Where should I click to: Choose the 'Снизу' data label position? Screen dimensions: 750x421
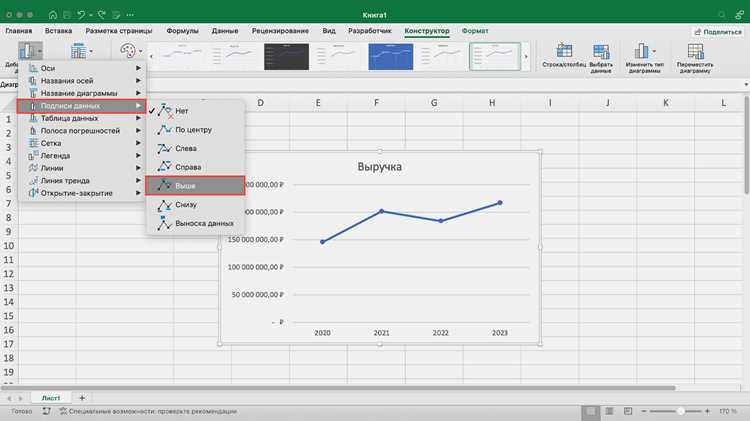195,204
